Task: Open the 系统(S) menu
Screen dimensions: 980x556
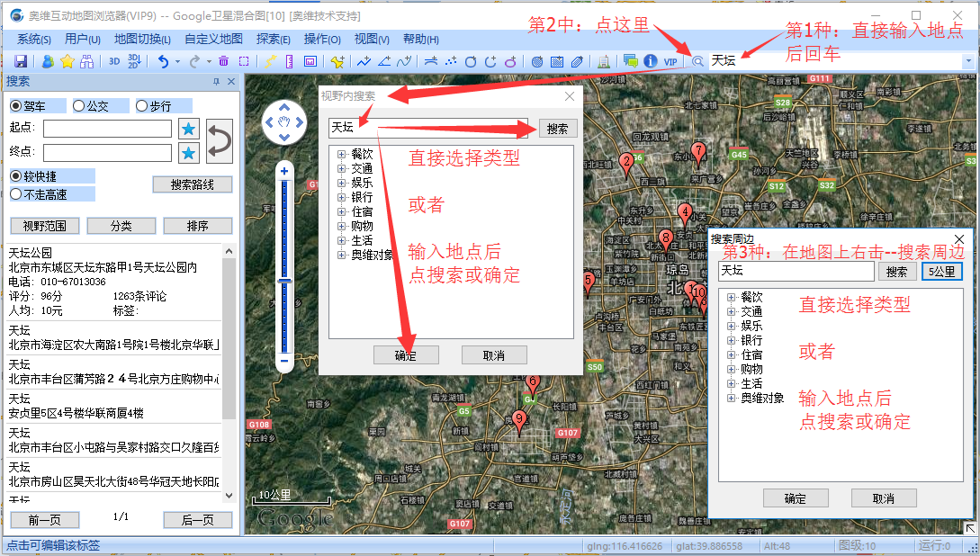Action: click(34, 40)
